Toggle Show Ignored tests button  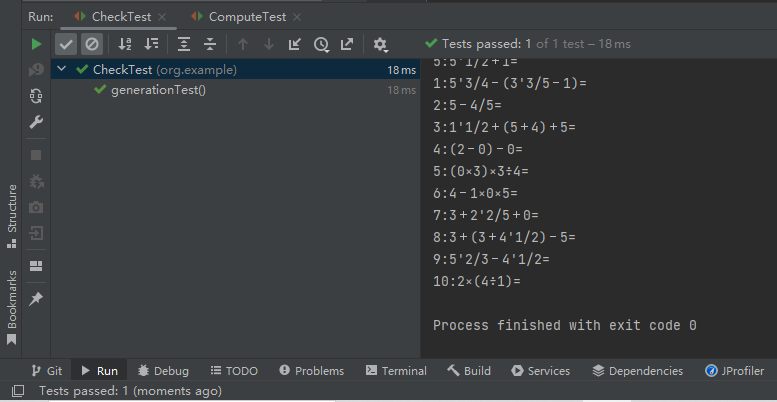coord(91,44)
